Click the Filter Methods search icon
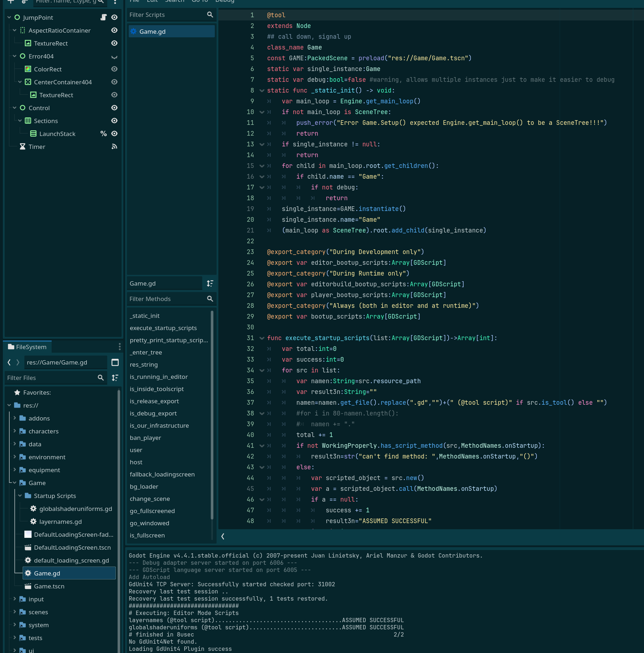Viewport: 644px width, 653px height. [210, 299]
